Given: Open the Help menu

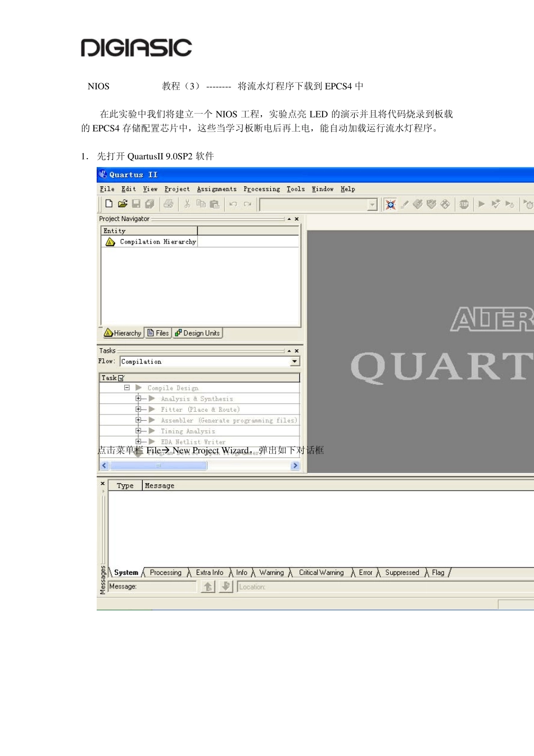Looking at the screenshot, I should pyautogui.click(x=347, y=189).
